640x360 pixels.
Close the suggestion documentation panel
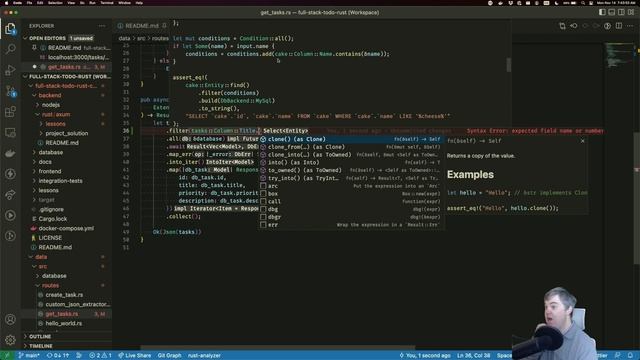tap(582, 141)
